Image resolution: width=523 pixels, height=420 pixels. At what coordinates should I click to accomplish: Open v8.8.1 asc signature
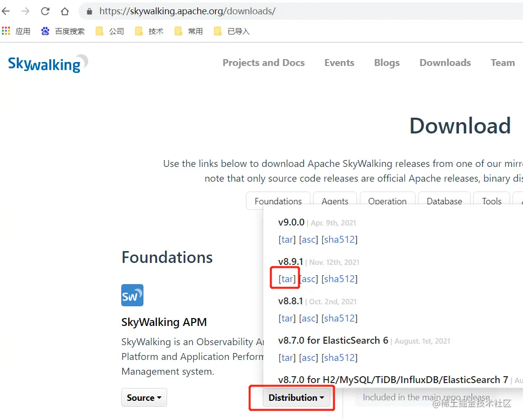click(x=309, y=318)
